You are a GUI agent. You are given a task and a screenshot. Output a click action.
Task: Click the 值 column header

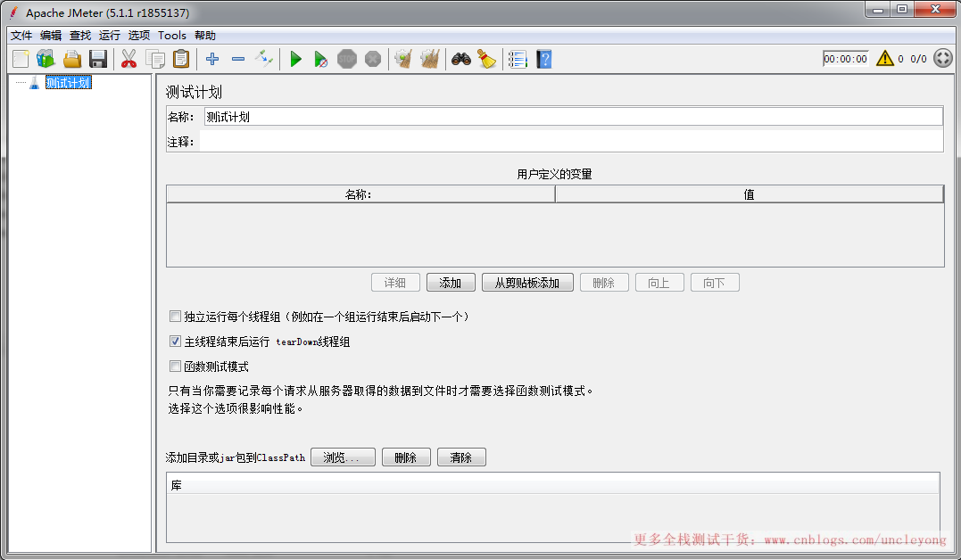pyautogui.click(x=749, y=194)
